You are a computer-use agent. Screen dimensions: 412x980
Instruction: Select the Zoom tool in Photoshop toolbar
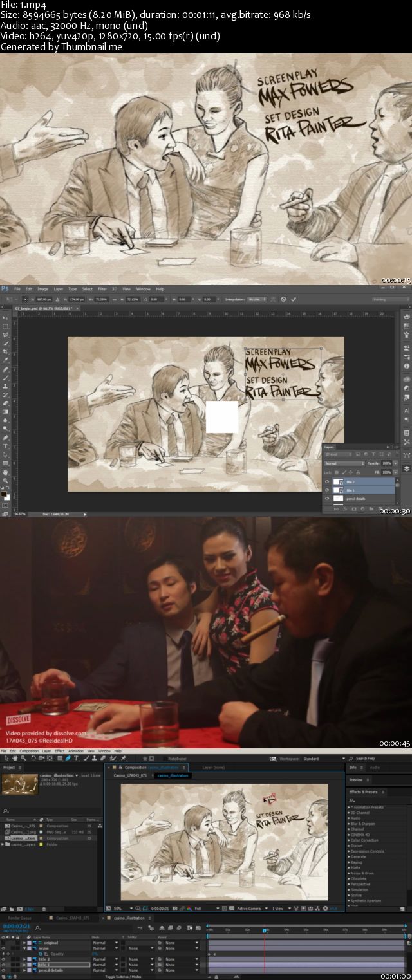[x=5, y=481]
